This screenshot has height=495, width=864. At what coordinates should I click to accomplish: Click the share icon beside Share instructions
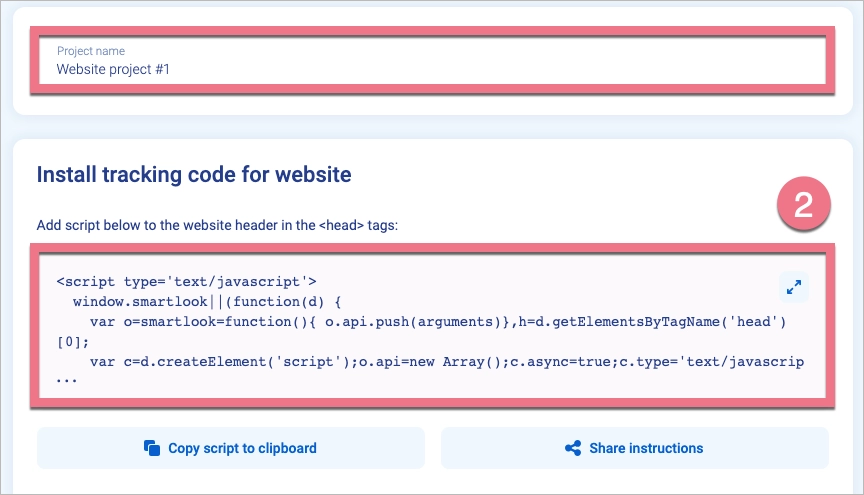click(x=573, y=448)
